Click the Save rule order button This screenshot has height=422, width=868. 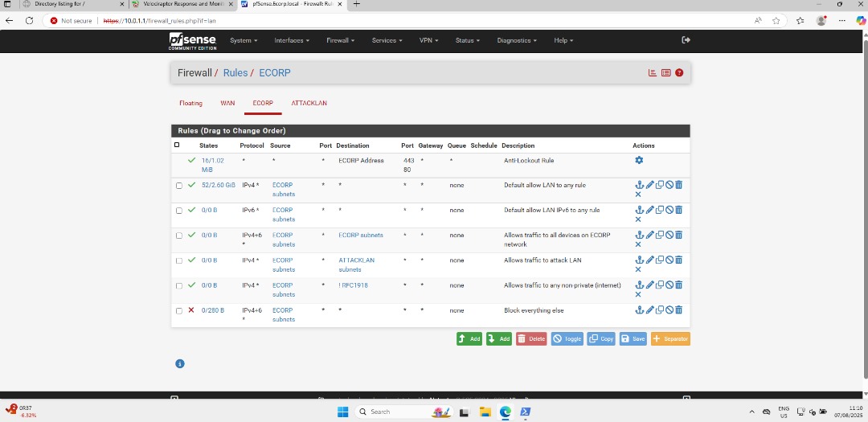633,338
